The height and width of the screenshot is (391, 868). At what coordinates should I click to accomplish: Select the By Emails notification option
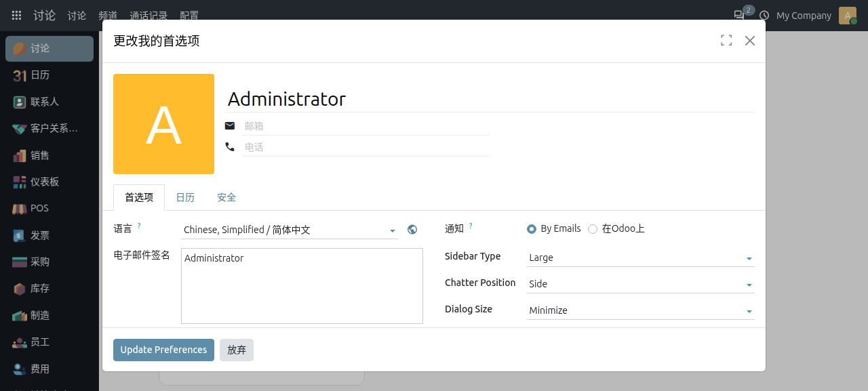[x=532, y=229]
